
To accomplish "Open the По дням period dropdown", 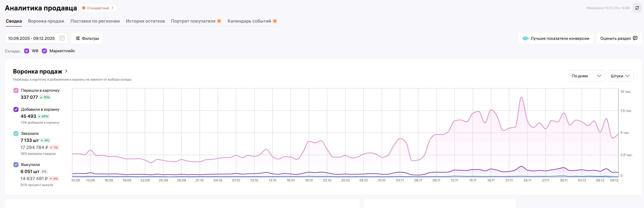I will point(587,76).
